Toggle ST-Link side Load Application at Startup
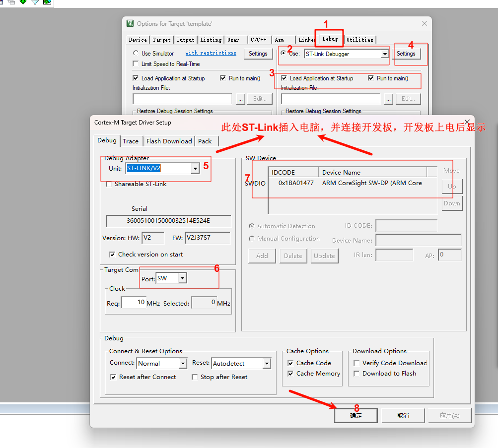The image size is (498, 448). (284, 78)
